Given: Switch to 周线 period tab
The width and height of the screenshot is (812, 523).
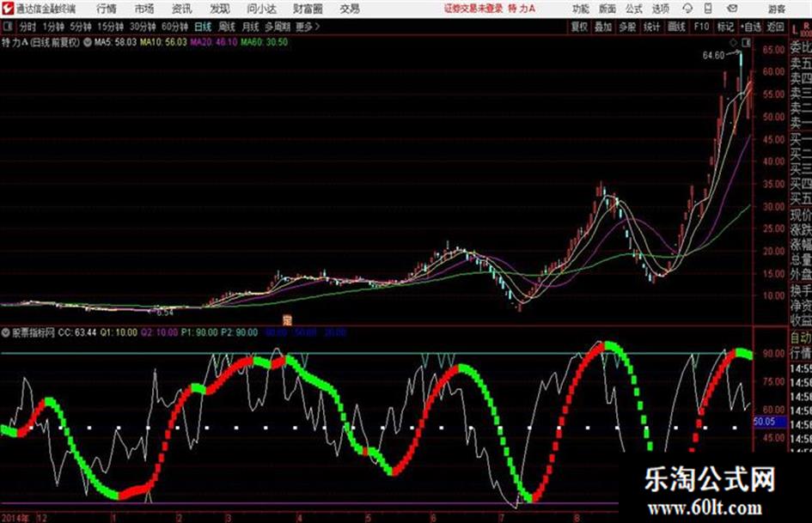Looking at the screenshot, I should pyautogui.click(x=227, y=27).
